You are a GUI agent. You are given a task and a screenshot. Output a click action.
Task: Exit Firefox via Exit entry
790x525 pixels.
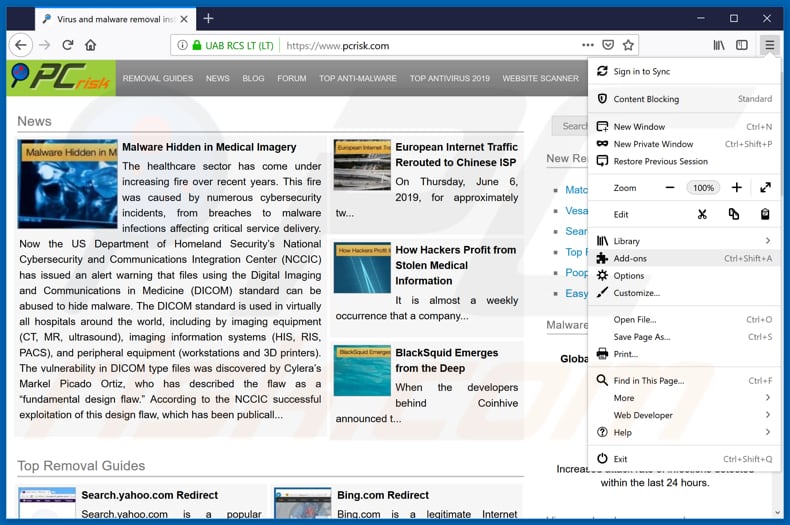pyautogui.click(x=684, y=458)
